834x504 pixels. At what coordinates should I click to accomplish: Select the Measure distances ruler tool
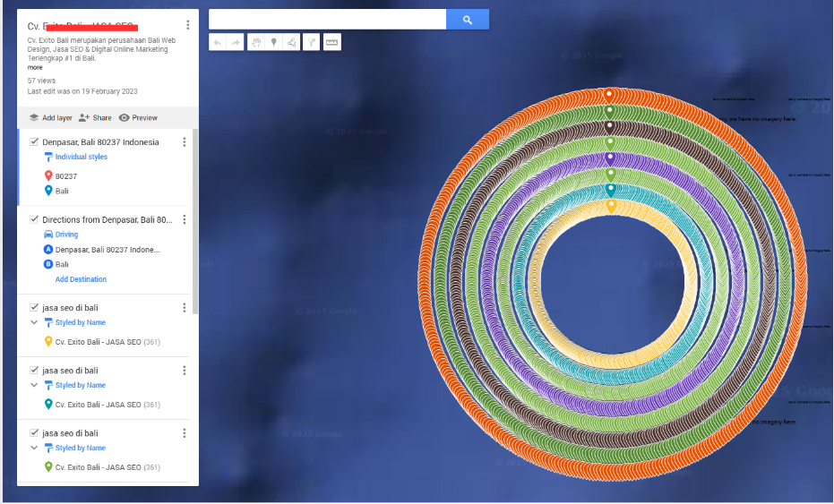(x=332, y=42)
